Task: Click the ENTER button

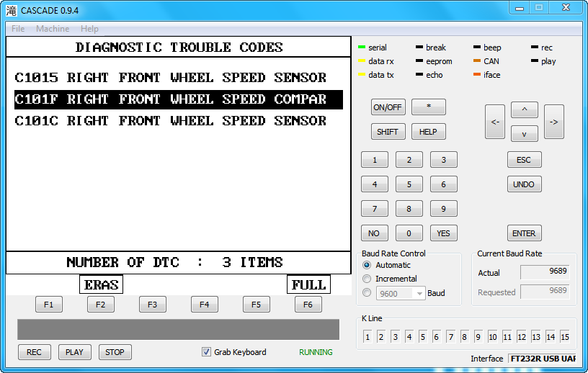Action: pyautogui.click(x=525, y=233)
